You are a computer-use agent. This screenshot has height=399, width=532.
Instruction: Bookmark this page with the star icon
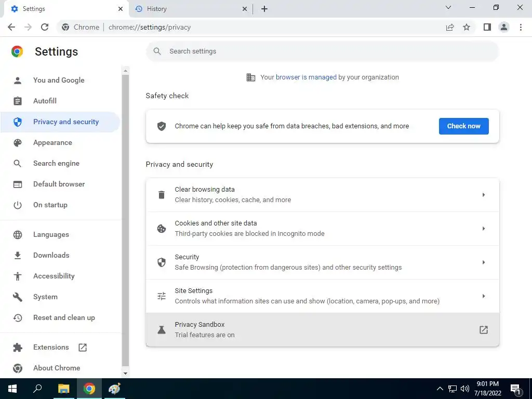pos(467,27)
